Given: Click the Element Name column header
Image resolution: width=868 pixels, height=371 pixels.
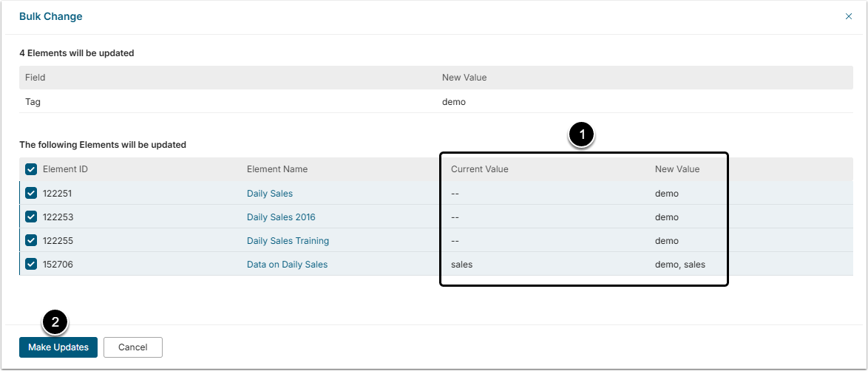Looking at the screenshot, I should (277, 169).
